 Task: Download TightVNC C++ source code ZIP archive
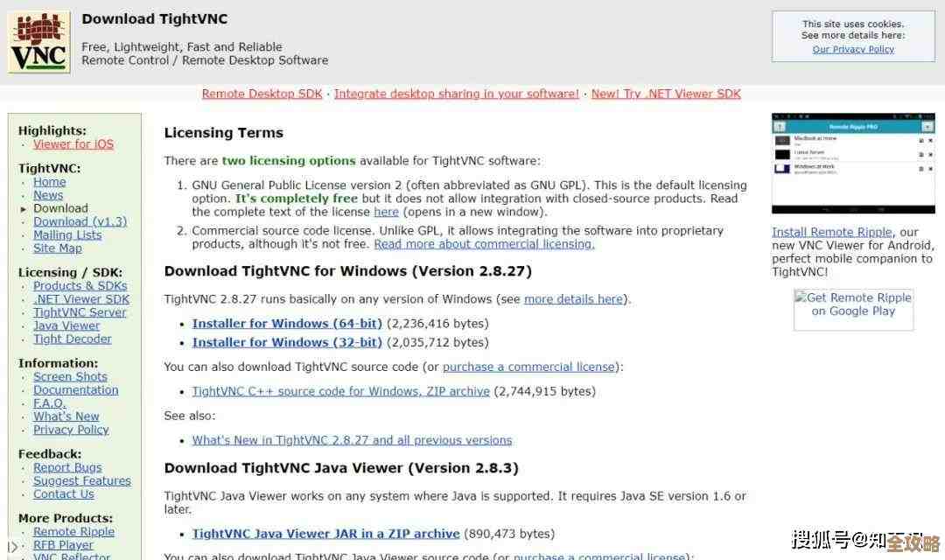(340, 391)
